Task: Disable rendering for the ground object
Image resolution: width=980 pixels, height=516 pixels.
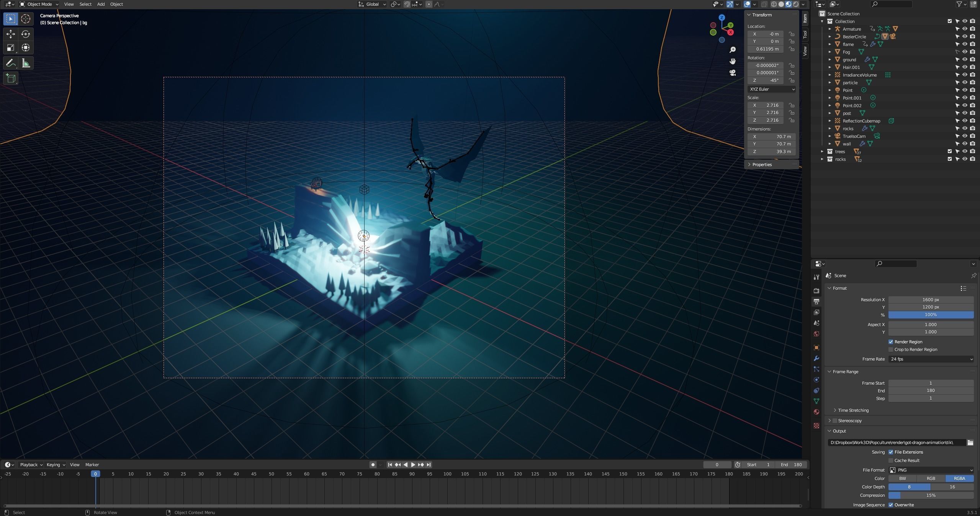Action: (x=973, y=60)
